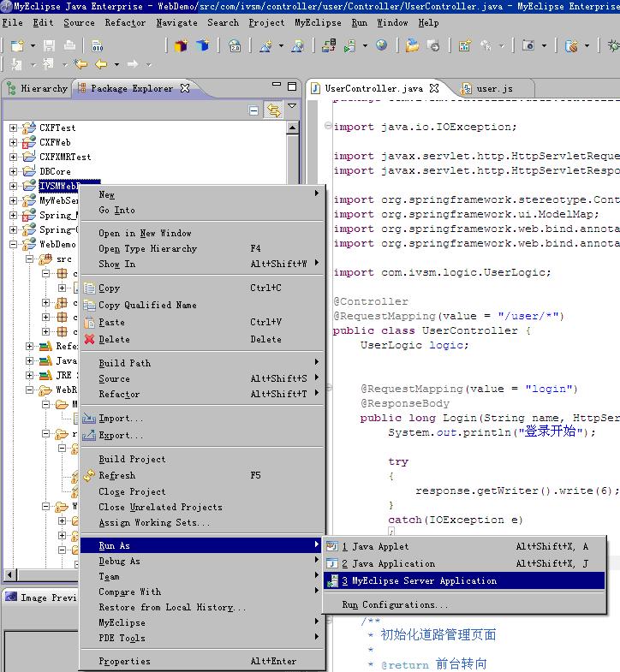The image size is (620, 672).
Task: Click the binary 010 toolbar icon
Action: [x=98, y=45]
